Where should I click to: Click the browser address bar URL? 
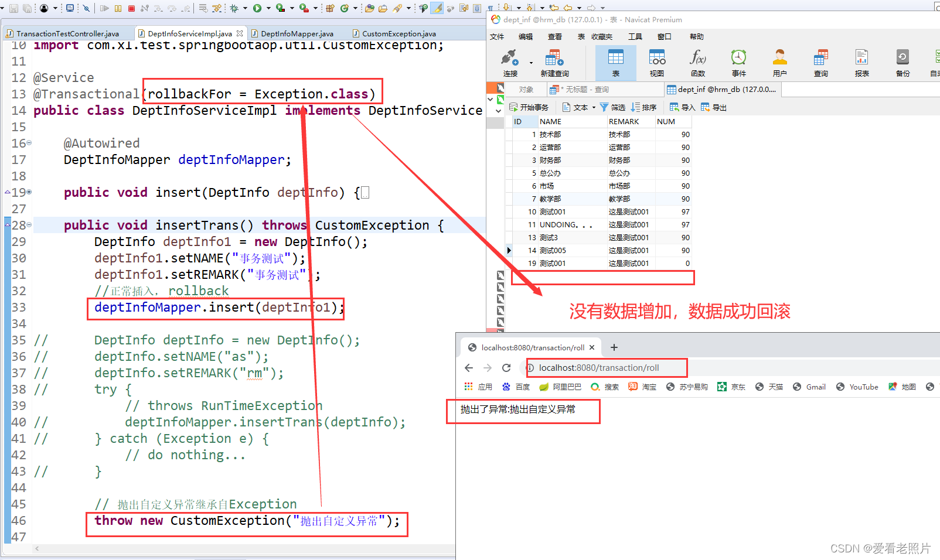(x=599, y=368)
